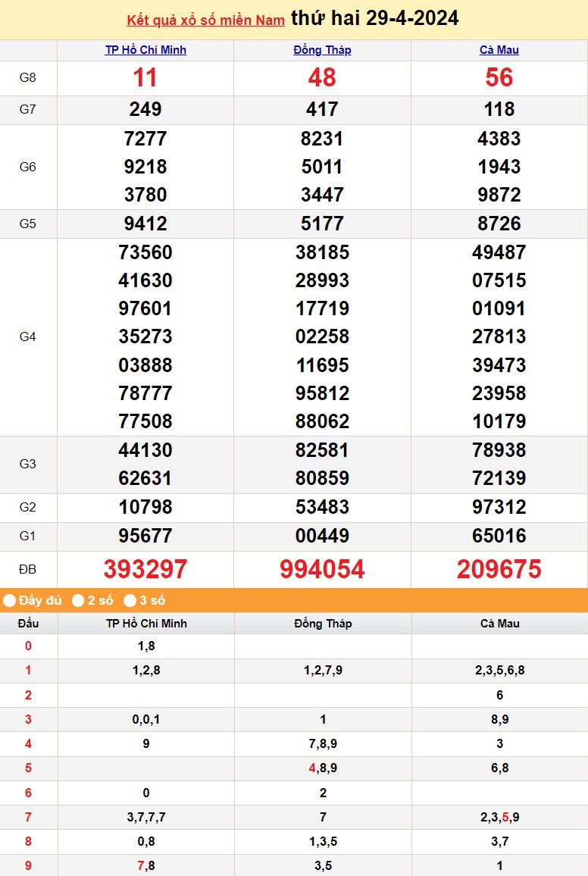588x876 pixels.
Task: Click G5 result 8726
Action: pyautogui.click(x=499, y=224)
